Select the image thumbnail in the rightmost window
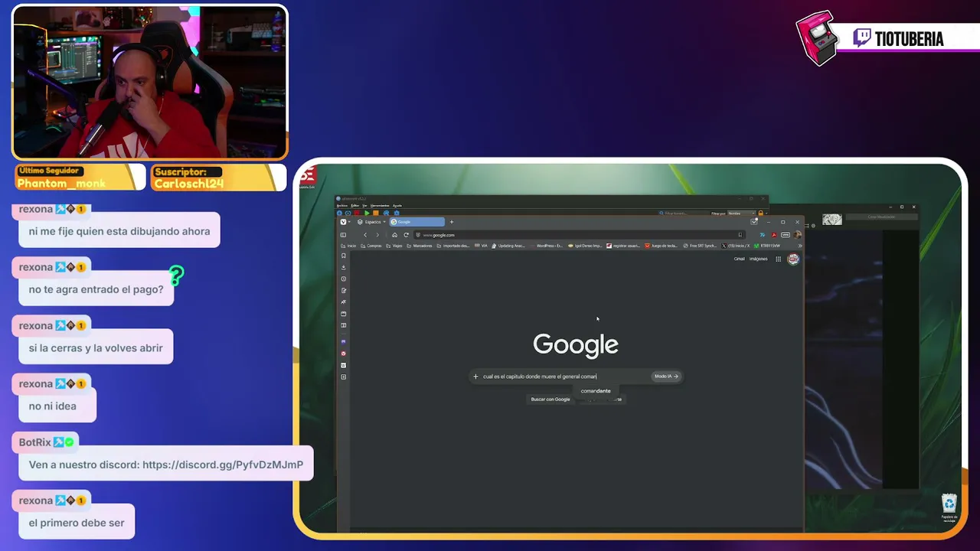The image size is (980, 551). (832, 220)
